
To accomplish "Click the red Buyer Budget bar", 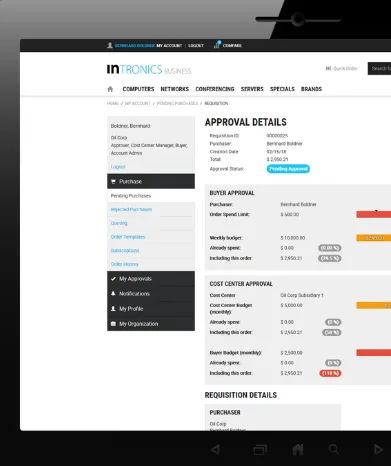I will tap(374, 353).
